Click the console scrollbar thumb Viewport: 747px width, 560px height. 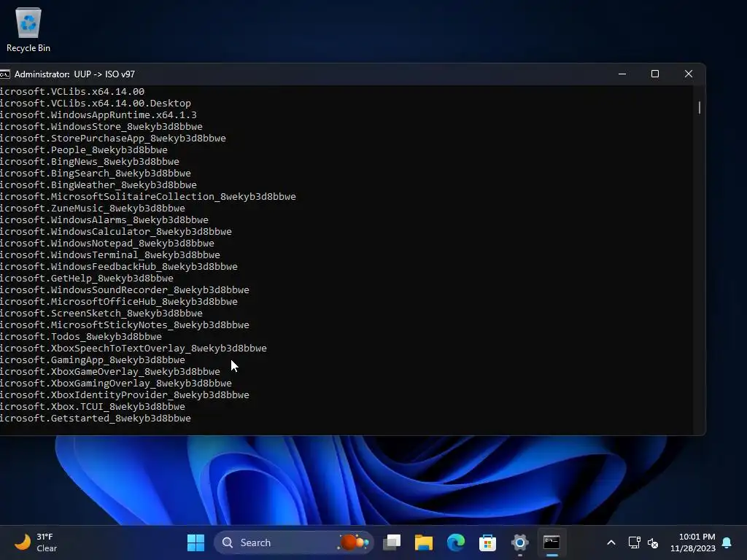tap(700, 108)
